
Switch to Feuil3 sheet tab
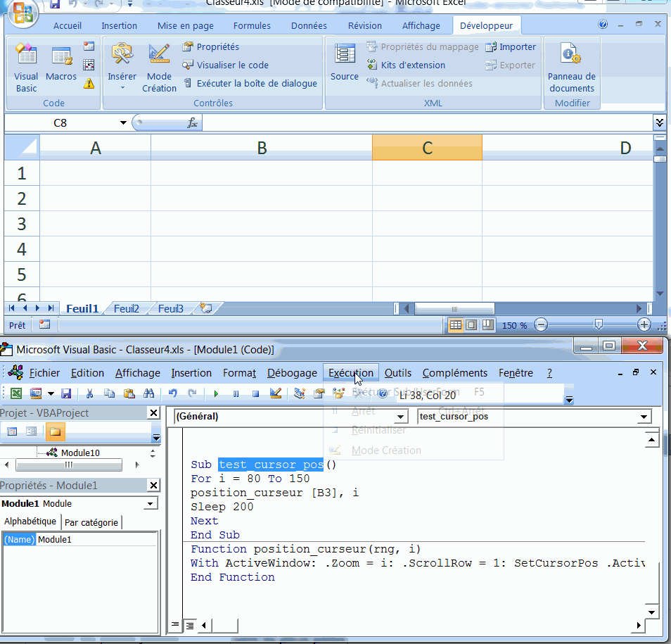(170, 309)
